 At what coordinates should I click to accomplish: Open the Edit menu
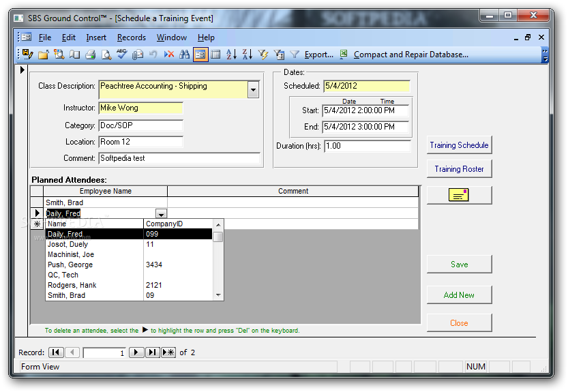pyautogui.click(x=68, y=37)
